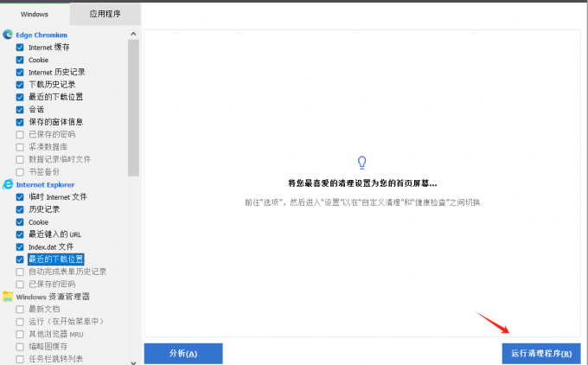
Task: Select the Windows 资源管理器 section heading
Action: (x=53, y=297)
